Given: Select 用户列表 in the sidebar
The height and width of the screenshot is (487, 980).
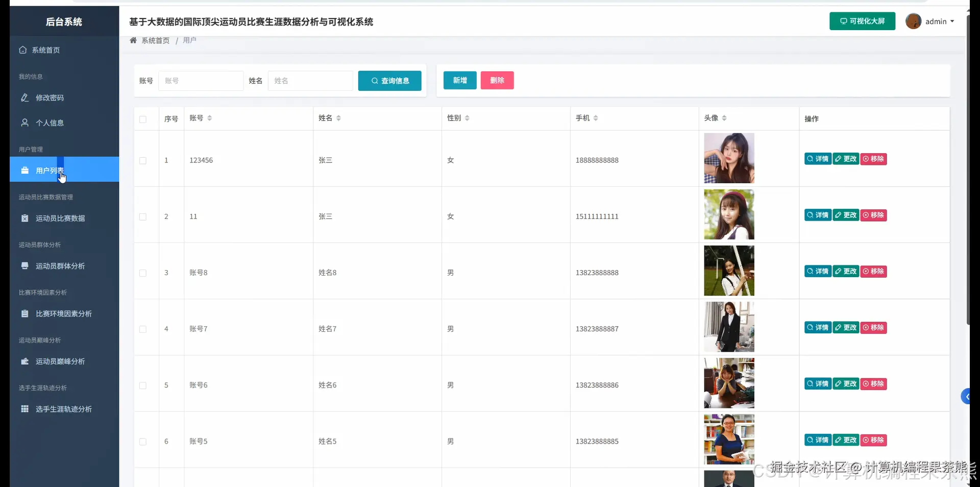Looking at the screenshot, I should pyautogui.click(x=64, y=169).
